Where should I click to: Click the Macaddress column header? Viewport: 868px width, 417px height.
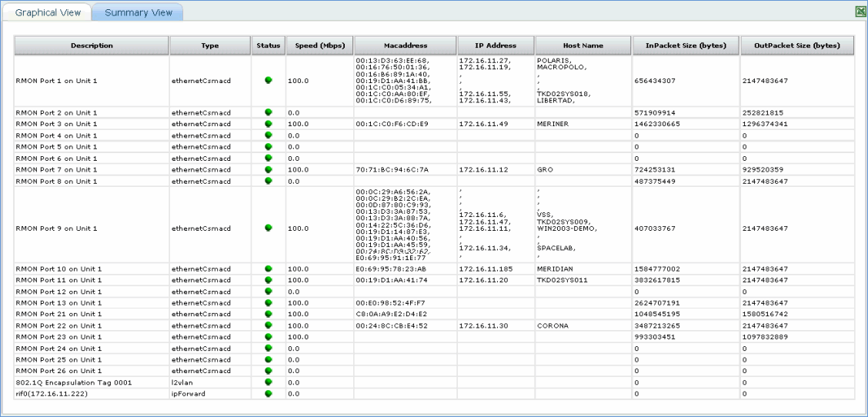(405, 45)
